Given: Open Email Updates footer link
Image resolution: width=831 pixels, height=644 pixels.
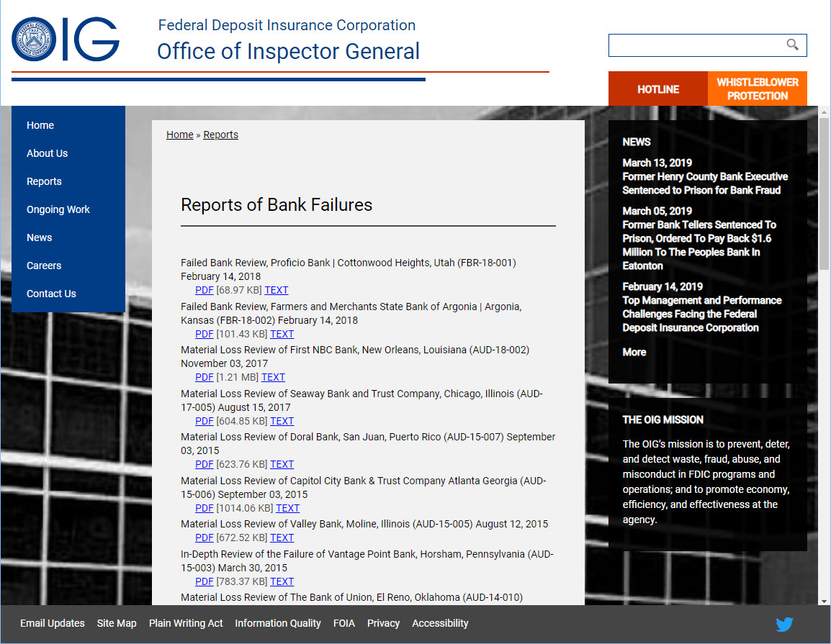Looking at the screenshot, I should (x=53, y=623).
